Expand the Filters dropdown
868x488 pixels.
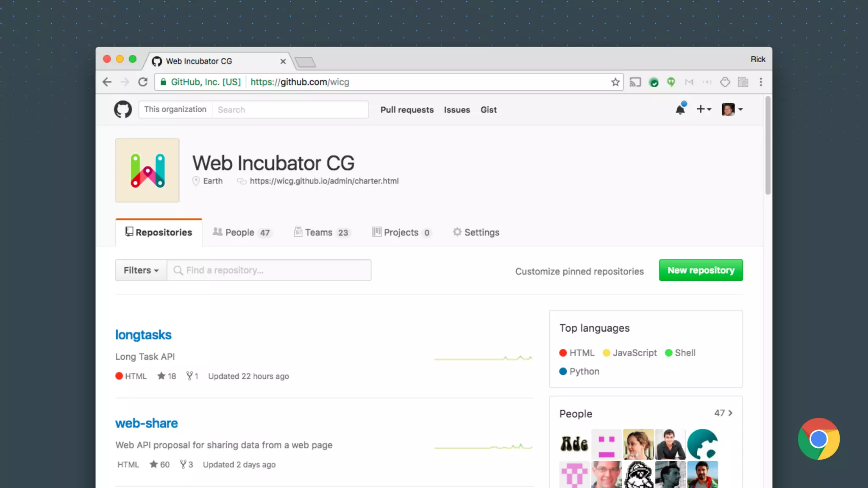(141, 270)
